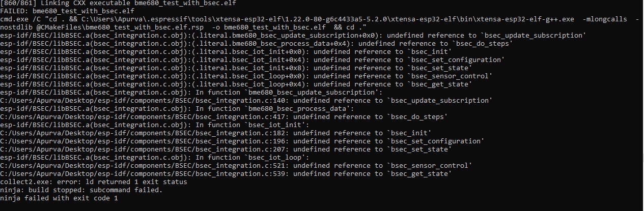644x211 pixels.
Task: Click the 'cmd.exe /C' command text
Action: tap(20, 19)
